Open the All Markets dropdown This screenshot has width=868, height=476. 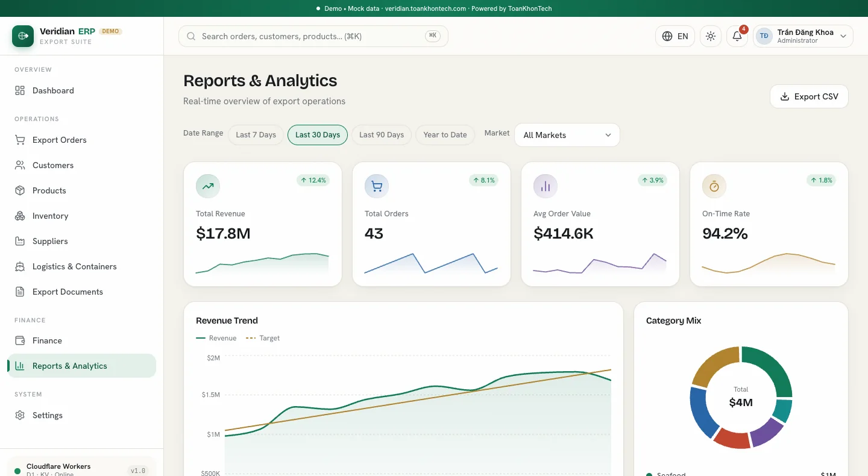(x=567, y=135)
